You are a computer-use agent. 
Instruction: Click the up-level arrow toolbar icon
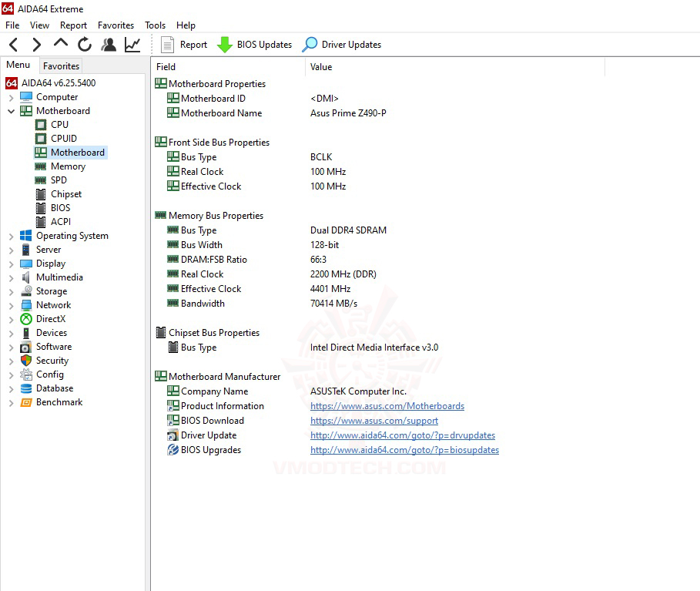click(60, 44)
